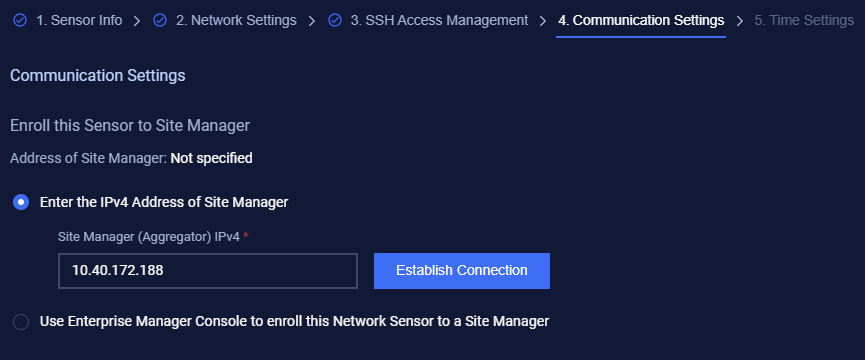Select the 4. Communication Settings step
The width and height of the screenshot is (865, 360).
click(641, 21)
